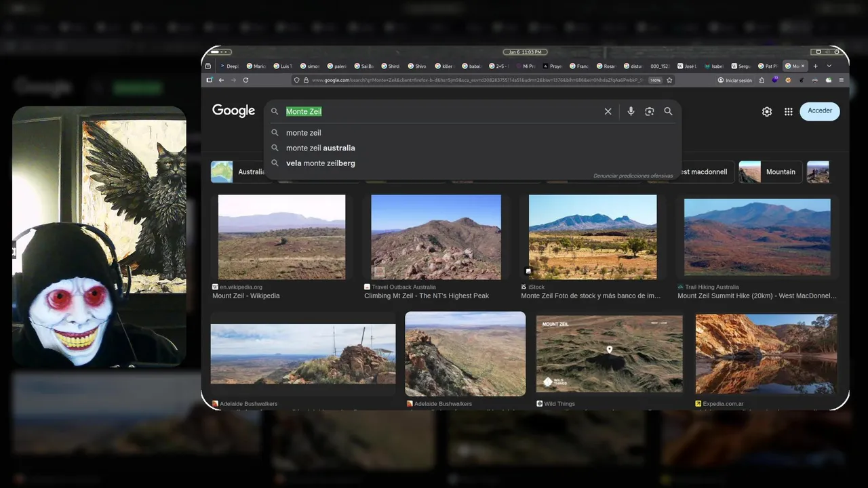The width and height of the screenshot is (868, 488).
Task: Click the Acceder sign-in button
Action: 820,111
